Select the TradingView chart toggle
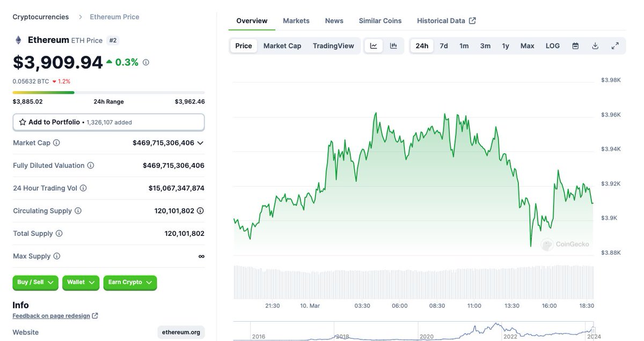This screenshot has height=341, width=644. click(x=333, y=46)
